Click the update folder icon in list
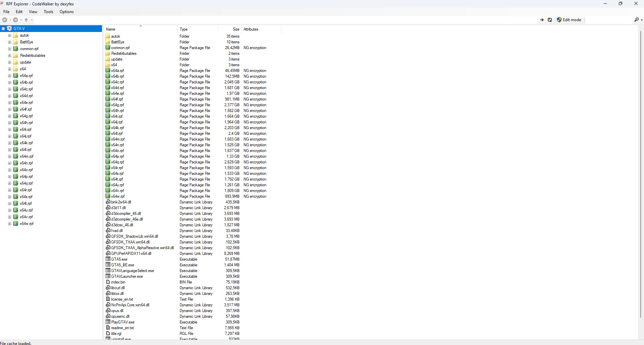Image resolution: width=644 pixels, height=345 pixels. point(108,59)
